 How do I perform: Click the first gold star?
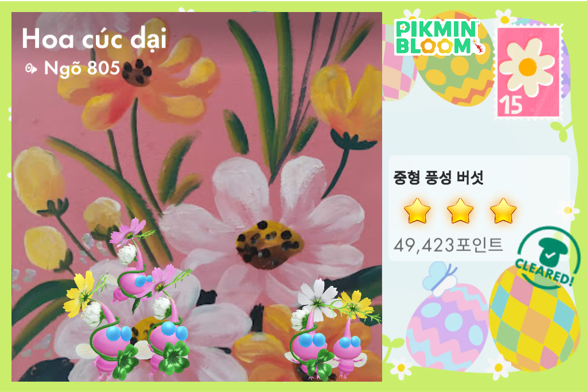pos(417,211)
